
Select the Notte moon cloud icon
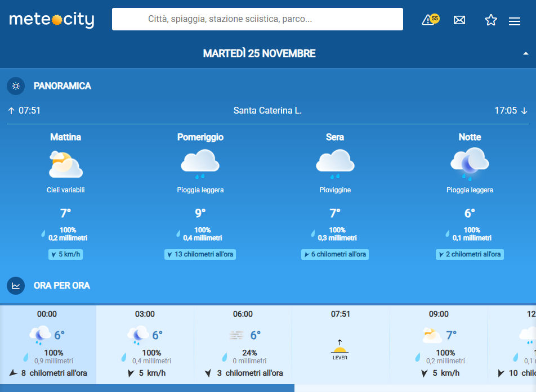[x=470, y=164]
